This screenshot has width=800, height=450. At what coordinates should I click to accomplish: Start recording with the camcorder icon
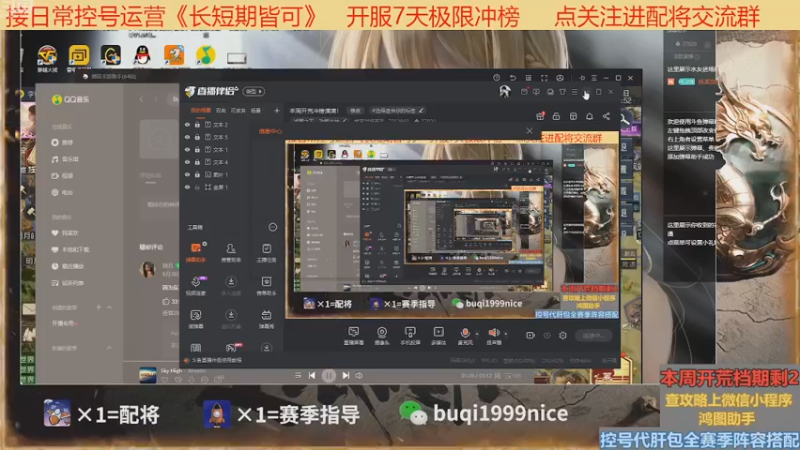coord(531,335)
